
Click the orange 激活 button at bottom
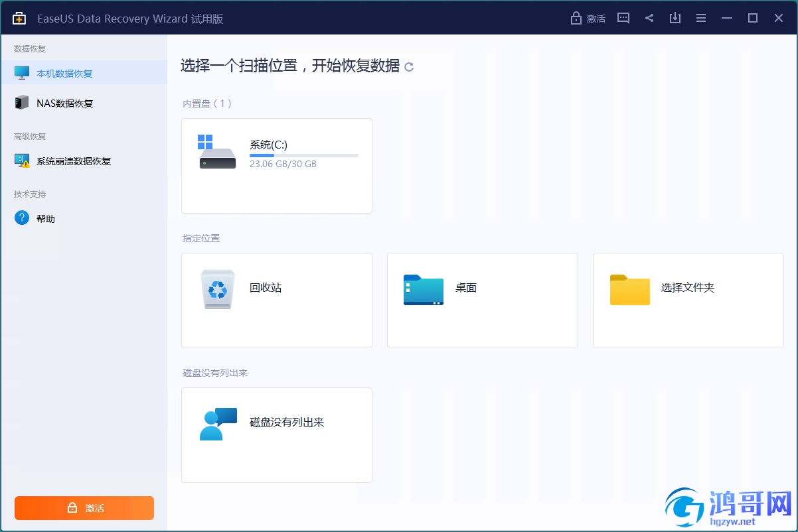pyautogui.click(x=84, y=508)
